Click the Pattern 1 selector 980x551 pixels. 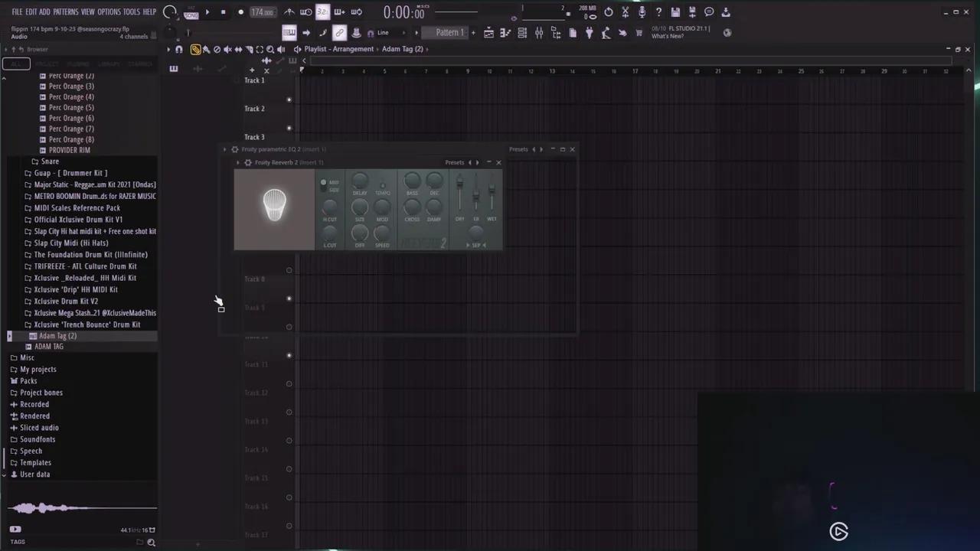tap(449, 33)
